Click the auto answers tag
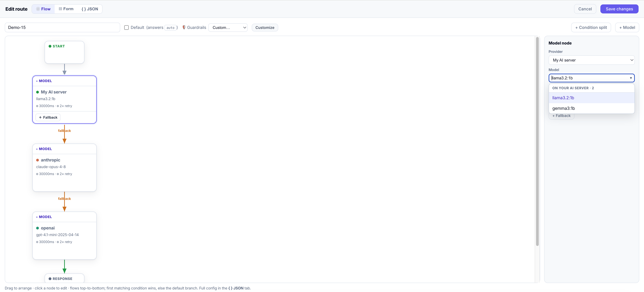The image size is (644, 292). coord(170,28)
